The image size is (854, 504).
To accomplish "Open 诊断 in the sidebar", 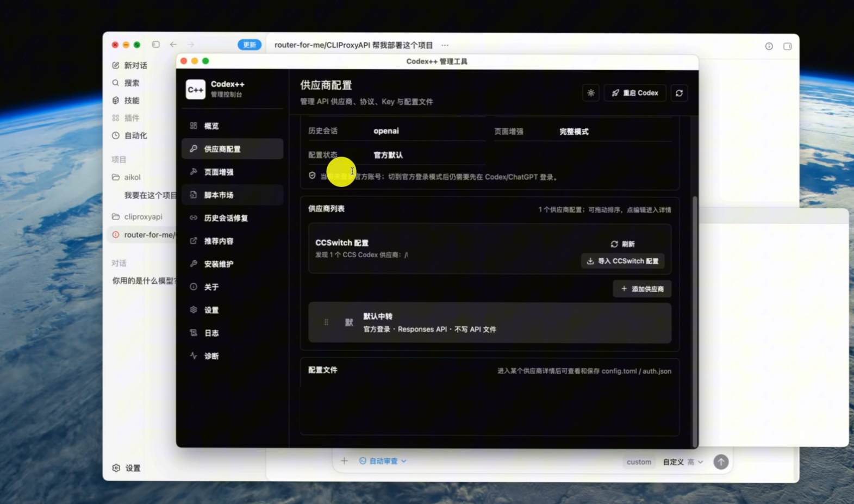I will coord(232,356).
